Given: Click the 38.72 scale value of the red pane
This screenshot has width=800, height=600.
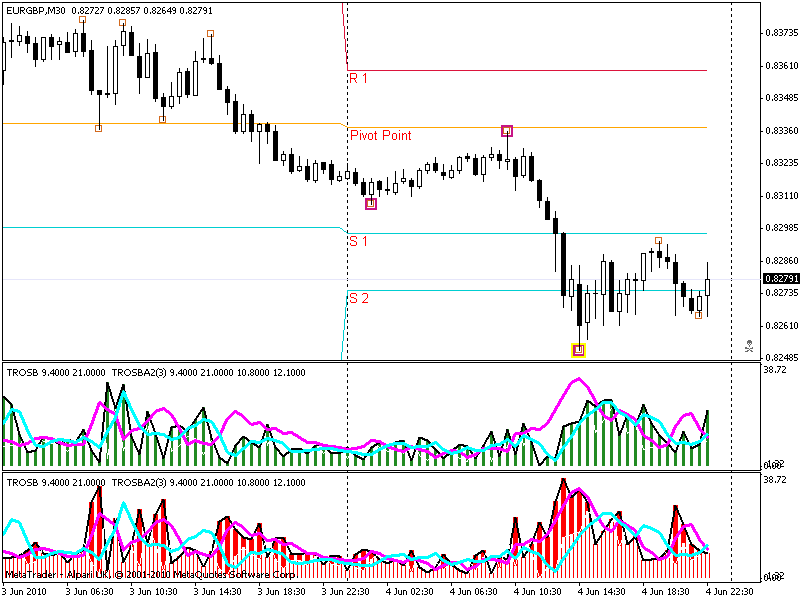Looking at the screenshot, I should (x=774, y=480).
